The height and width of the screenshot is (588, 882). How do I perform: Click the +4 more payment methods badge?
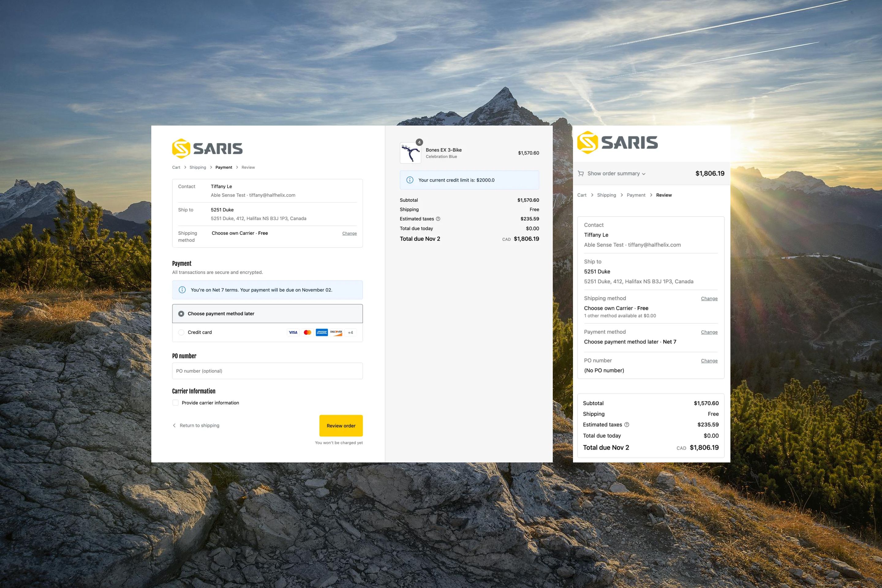click(350, 332)
